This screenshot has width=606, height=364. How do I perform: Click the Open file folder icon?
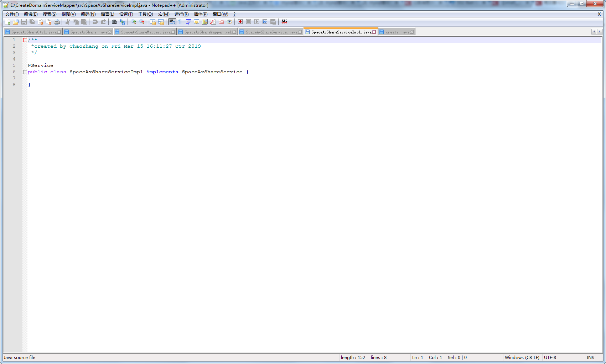tap(16, 22)
